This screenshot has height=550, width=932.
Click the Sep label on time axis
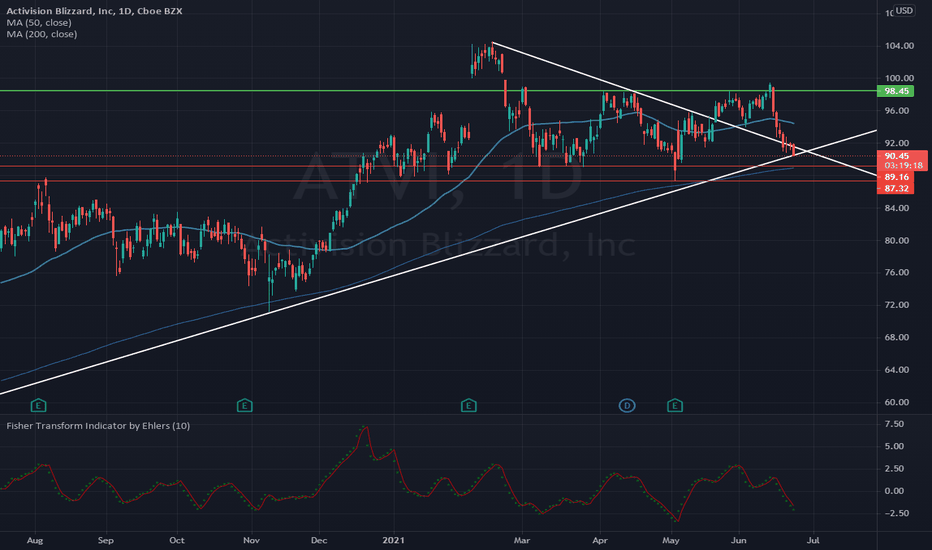point(105,540)
